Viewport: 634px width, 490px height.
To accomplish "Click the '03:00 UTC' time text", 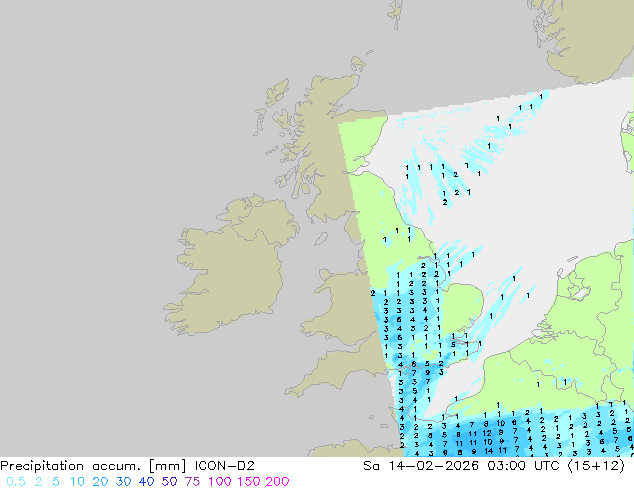I will click(x=524, y=466).
